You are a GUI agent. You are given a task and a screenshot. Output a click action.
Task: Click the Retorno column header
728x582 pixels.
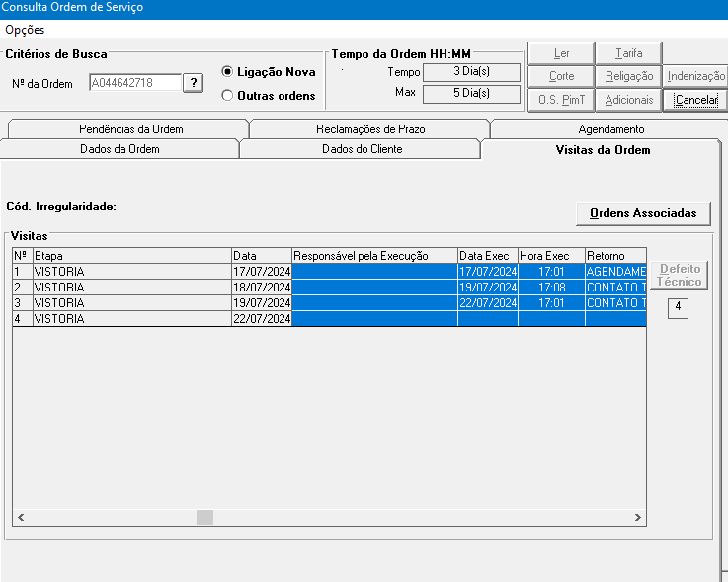tap(615, 256)
